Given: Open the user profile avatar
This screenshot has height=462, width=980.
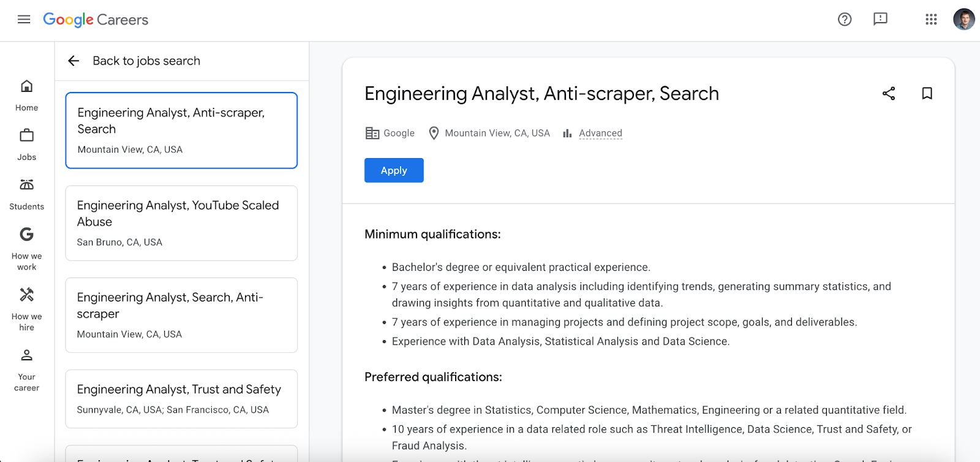Looking at the screenshot, I should (x=963, y=20).
